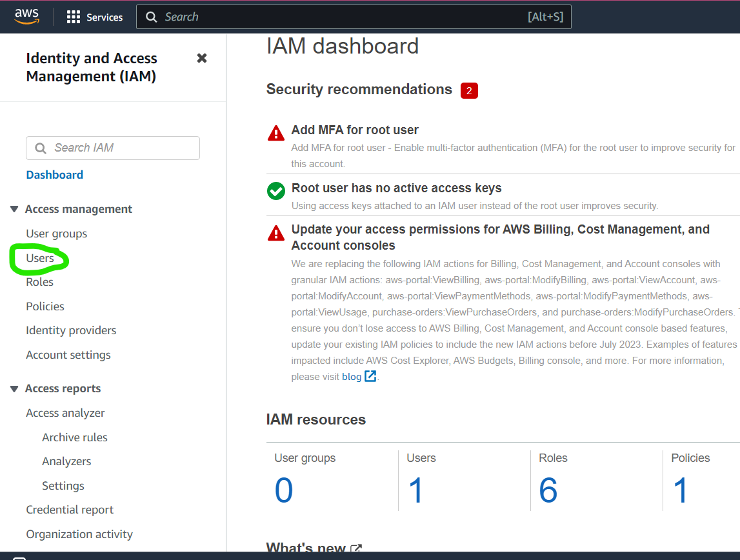The height and width of the screenshot is (560, 740).
Task: Click the Access management section title
Action: point(78,209)
